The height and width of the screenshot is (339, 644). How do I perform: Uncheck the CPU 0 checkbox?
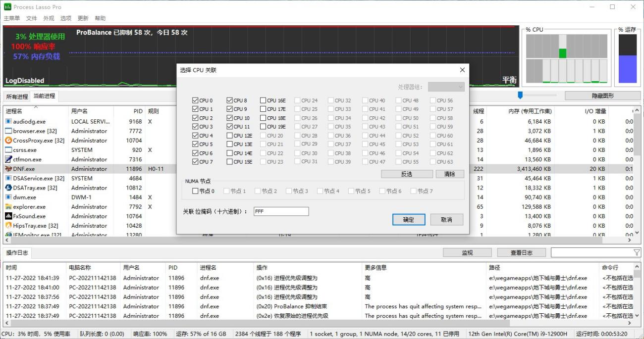click(x=195, y=99)
